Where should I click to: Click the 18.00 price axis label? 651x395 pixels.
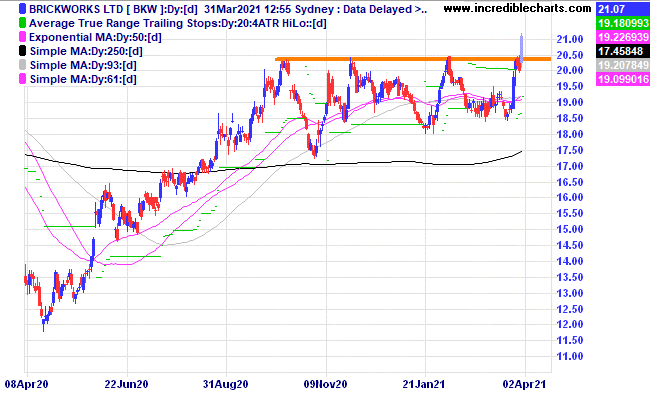point(570,134)
